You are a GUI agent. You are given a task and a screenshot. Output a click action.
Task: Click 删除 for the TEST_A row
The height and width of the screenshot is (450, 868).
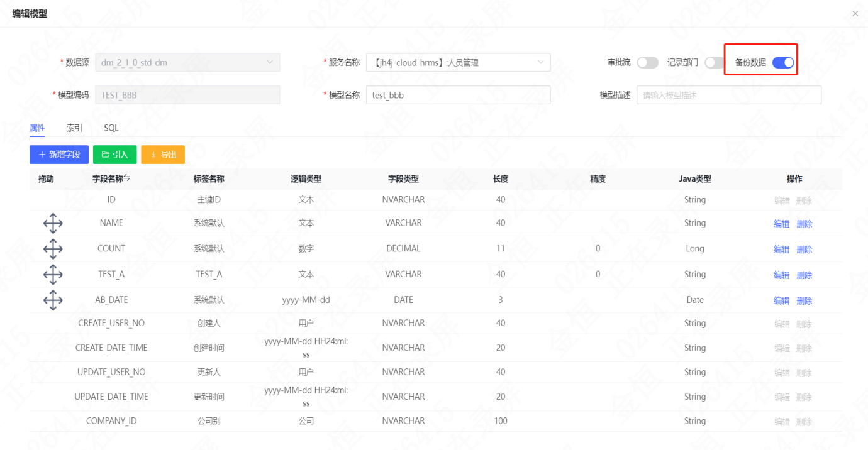point(804,275)
